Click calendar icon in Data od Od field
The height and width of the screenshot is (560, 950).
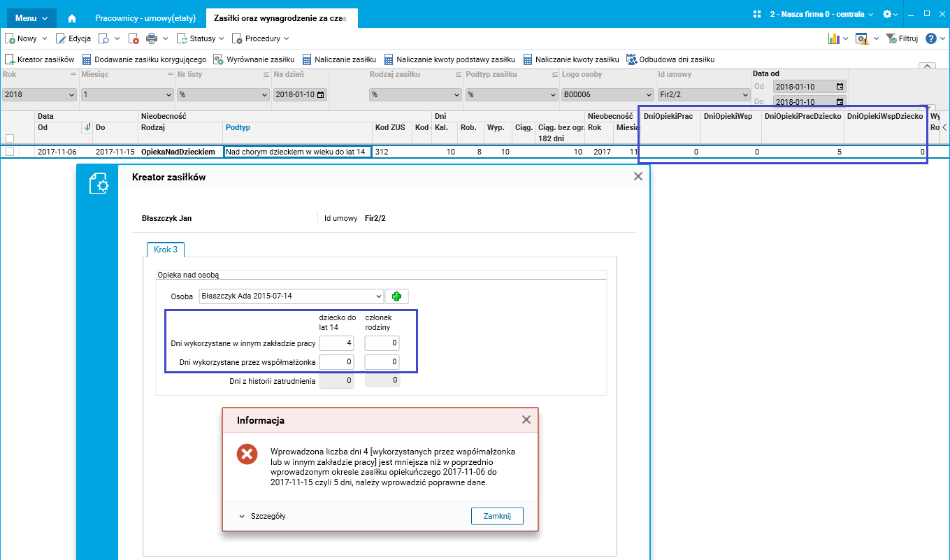840,87
